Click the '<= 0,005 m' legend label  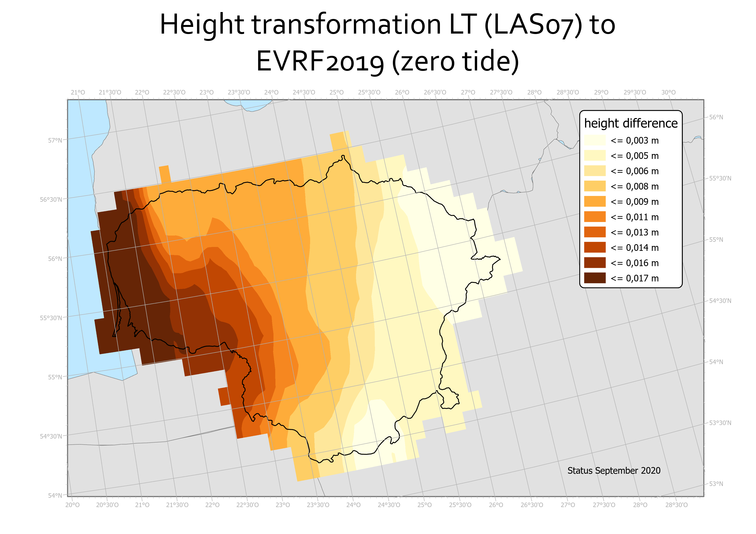634,156
